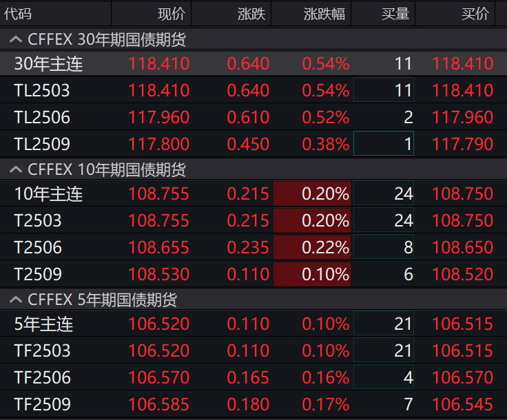The width and height of the screenshot is (507, 420).
Task: Collapse the CFFEX 5年期国债期货 group
Action: pos(14,300)
